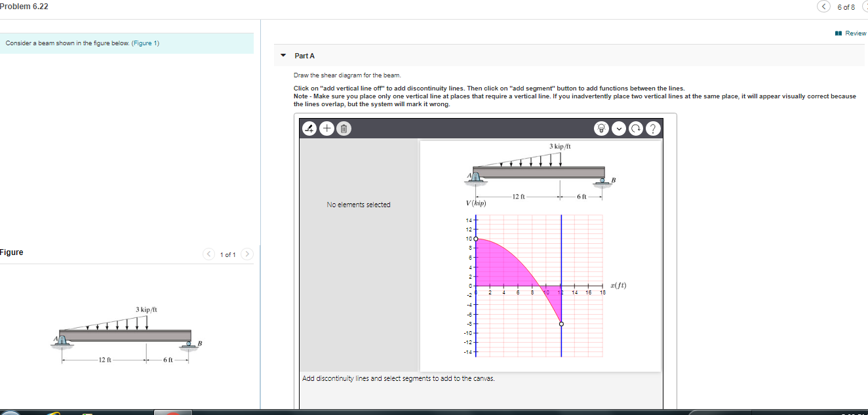The height and width of the screenshot is (415, 868).
Task: Click the trash delete element icon
Action: pos(344,128)
